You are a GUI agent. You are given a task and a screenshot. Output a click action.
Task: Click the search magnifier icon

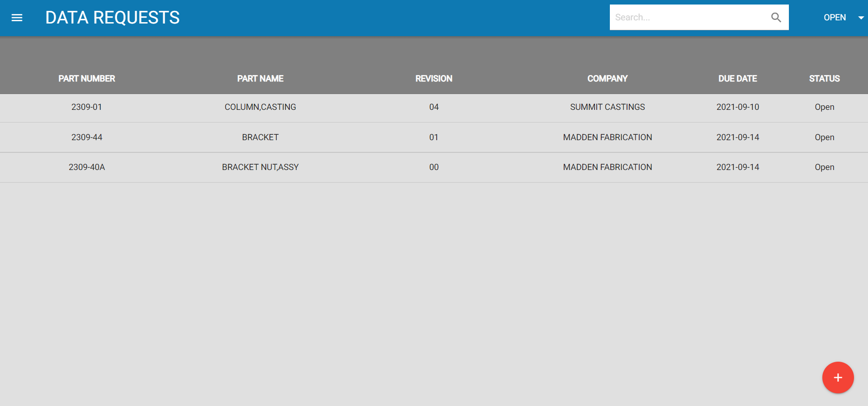point(776,18)
